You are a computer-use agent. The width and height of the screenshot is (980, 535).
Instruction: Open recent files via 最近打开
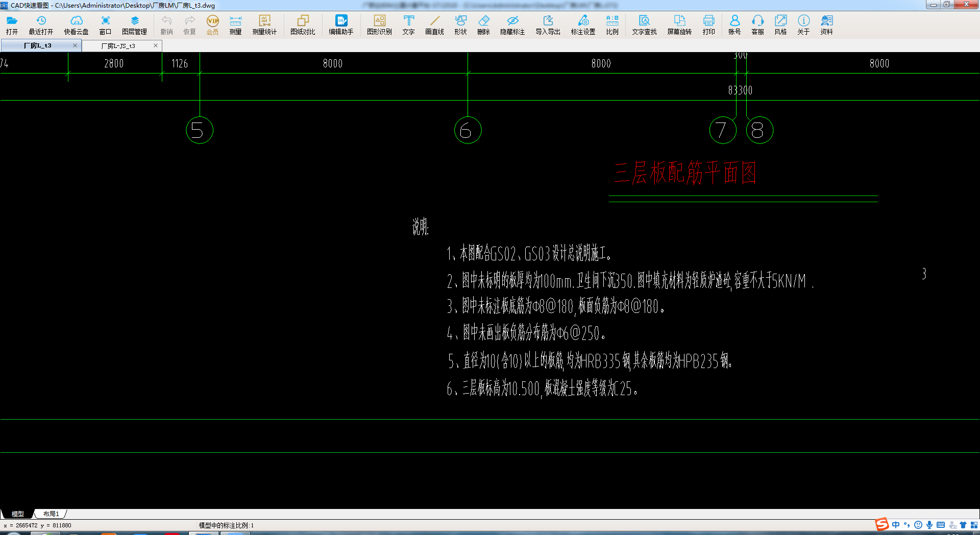[x=41, y=25]
